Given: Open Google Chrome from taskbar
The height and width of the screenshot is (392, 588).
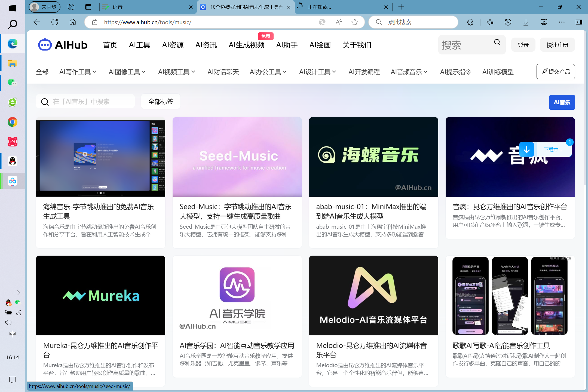Looking at the screenshot, I should pyautogui.click(x=13, y=122).
